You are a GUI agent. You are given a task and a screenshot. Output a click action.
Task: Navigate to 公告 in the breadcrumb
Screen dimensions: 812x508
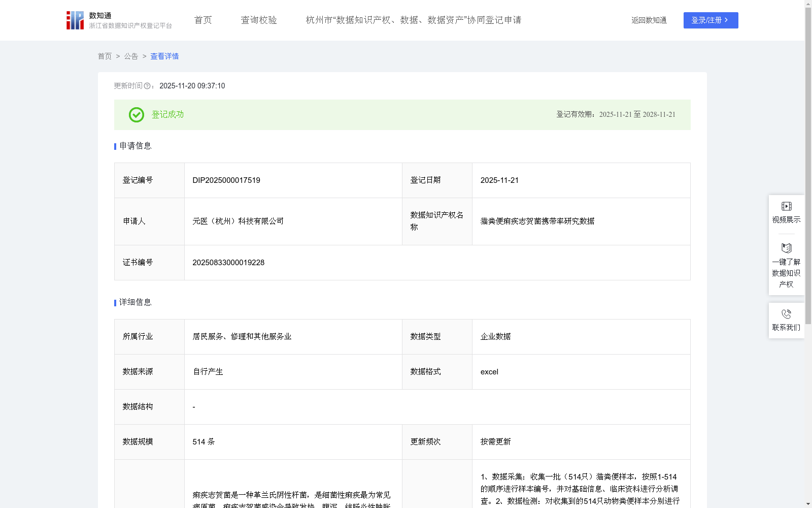click(131, 56)
